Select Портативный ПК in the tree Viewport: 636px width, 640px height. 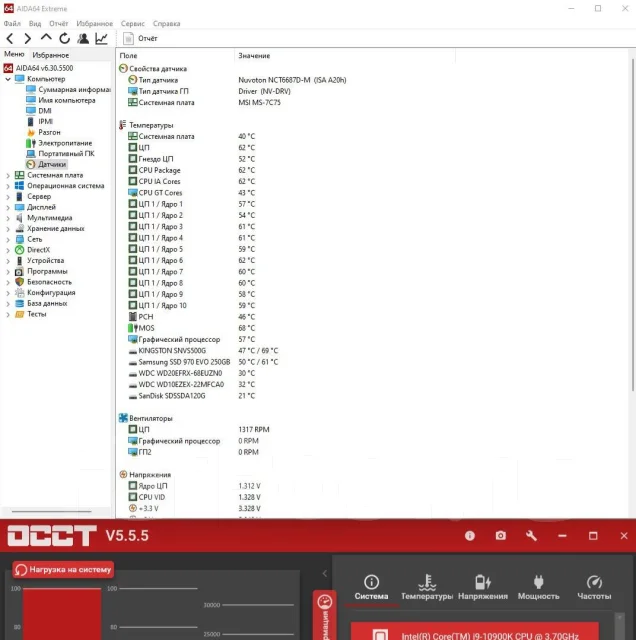point(60,154)
